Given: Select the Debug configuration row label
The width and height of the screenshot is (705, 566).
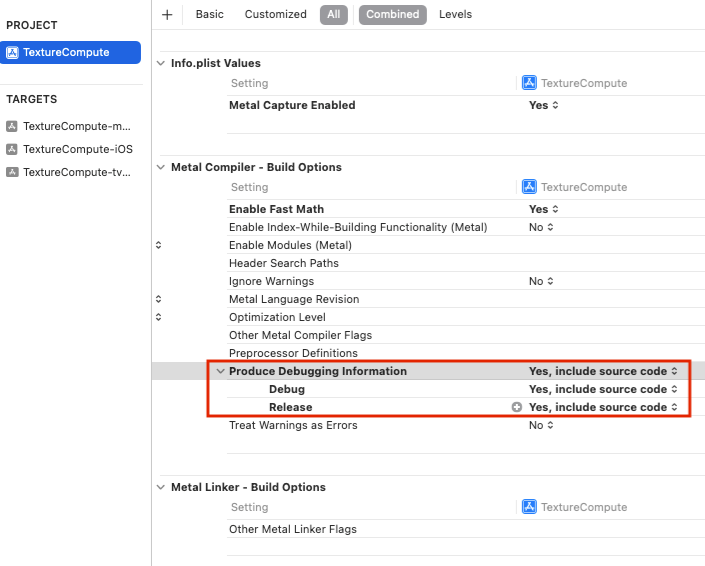Looking at the screenshot, I should tap(287, 389).
